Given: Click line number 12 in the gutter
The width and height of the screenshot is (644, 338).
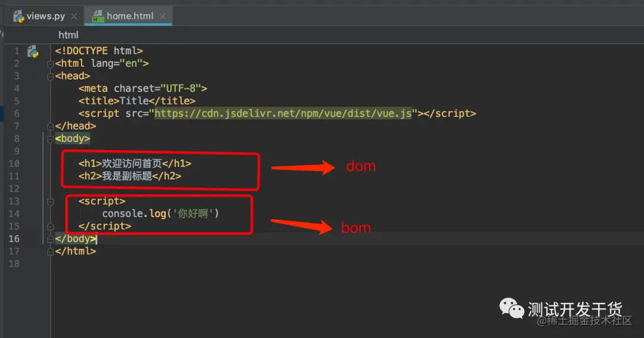Looking at the screenshot, I should (14, 189).
